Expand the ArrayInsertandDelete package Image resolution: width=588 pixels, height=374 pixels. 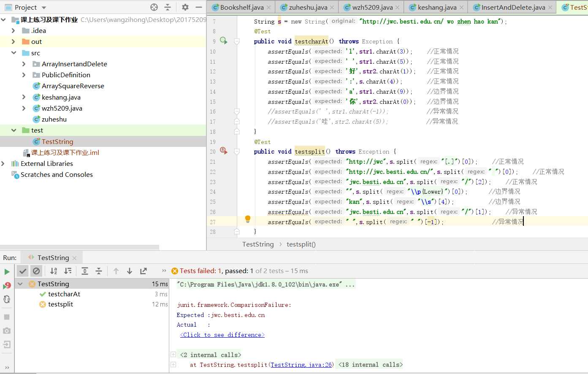click(x=24, y=64)
